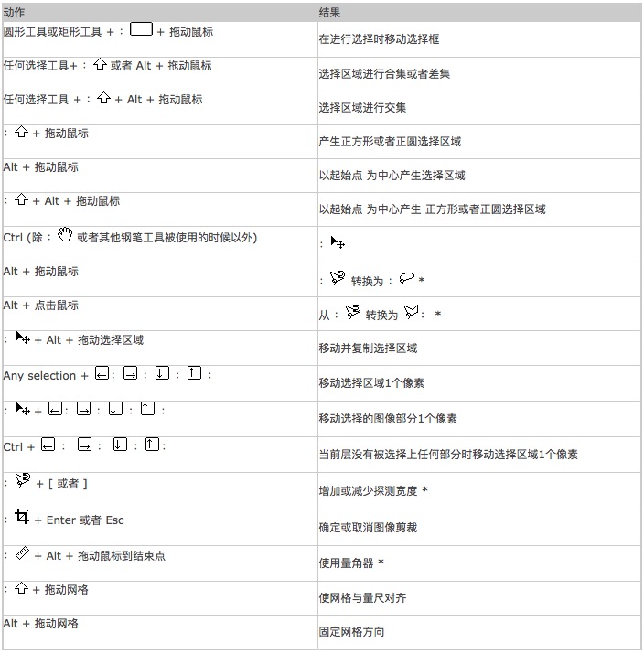Image resolution: width=644 pixels, height=654 pixels.
Task: Click 移动并复制选择区域 in the results column
Action: [x=368, y=348]
